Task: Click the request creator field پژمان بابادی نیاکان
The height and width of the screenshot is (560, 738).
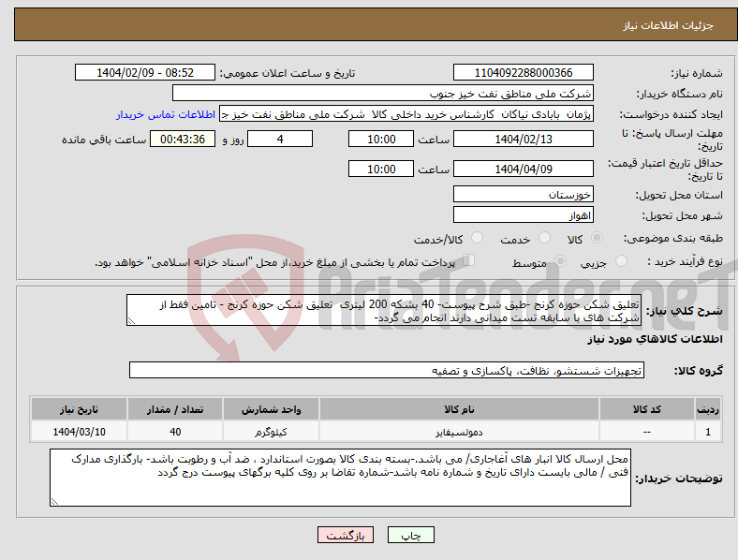Action: (406, 114)
